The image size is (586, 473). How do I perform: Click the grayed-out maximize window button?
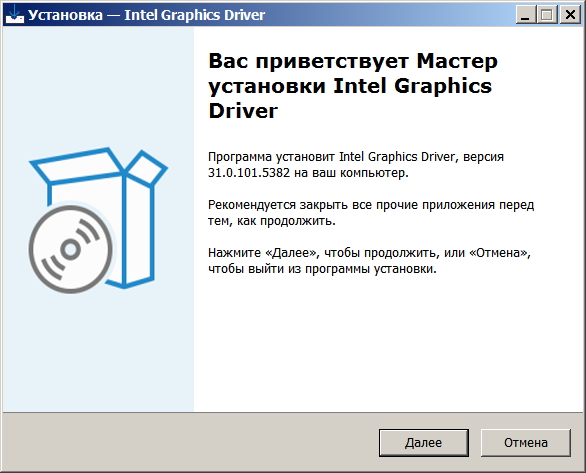(x=548, y=15)
